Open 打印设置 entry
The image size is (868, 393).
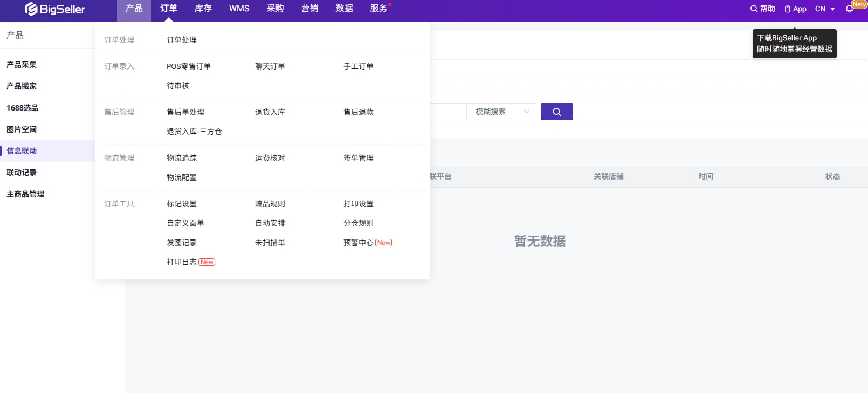(359, 204)
